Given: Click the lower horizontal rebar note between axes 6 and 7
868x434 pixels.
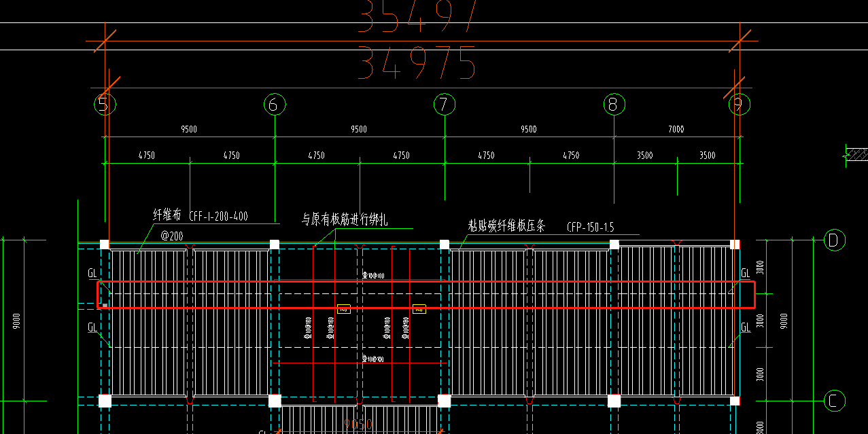Looking at the screenshot, I should pyautogui.click(x=374, y=359).
